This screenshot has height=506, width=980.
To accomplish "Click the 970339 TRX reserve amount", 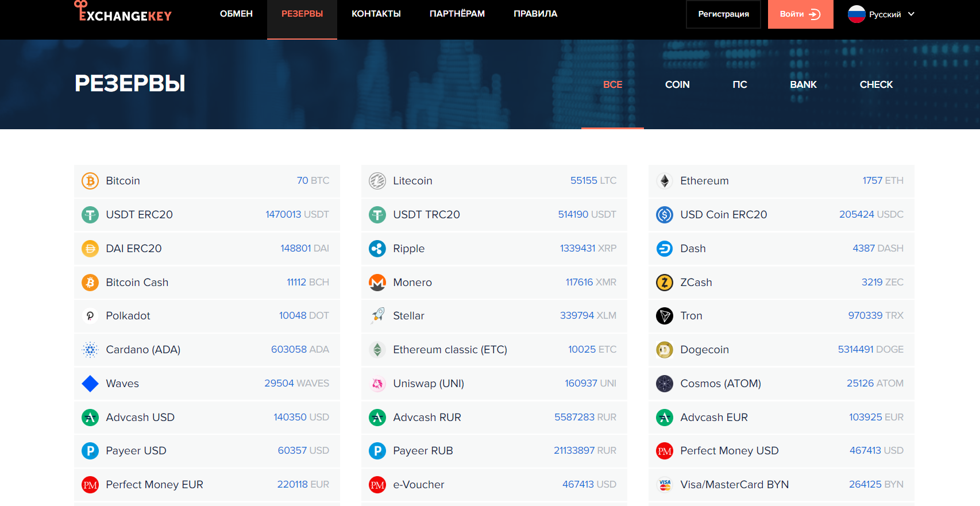I will tap(876, 316).
